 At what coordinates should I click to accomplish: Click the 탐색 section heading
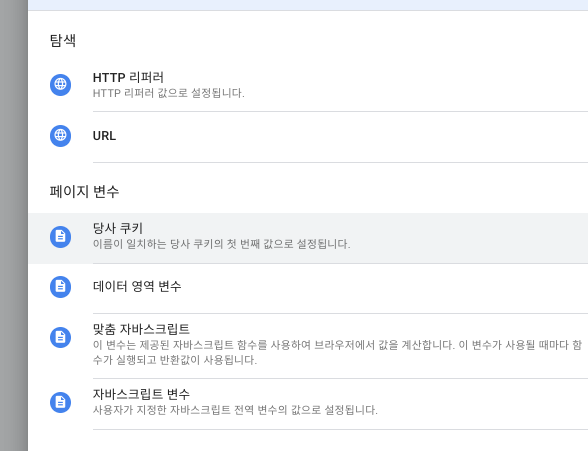coord(63,40)
